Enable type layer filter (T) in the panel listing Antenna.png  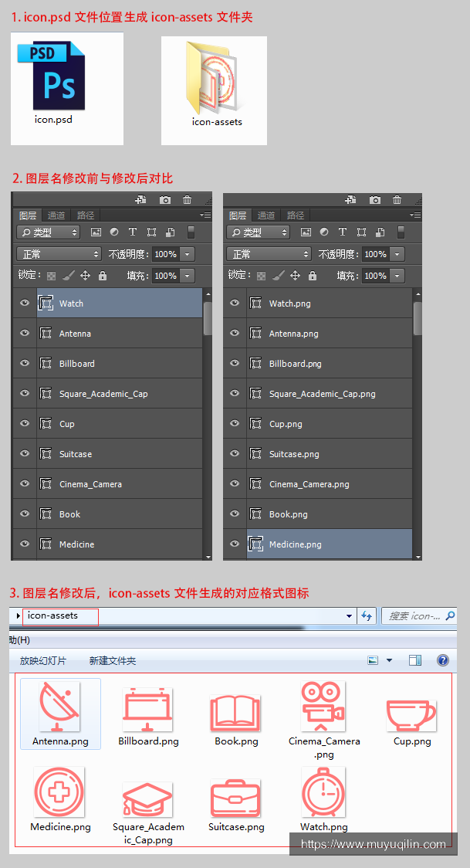point(343,232)
